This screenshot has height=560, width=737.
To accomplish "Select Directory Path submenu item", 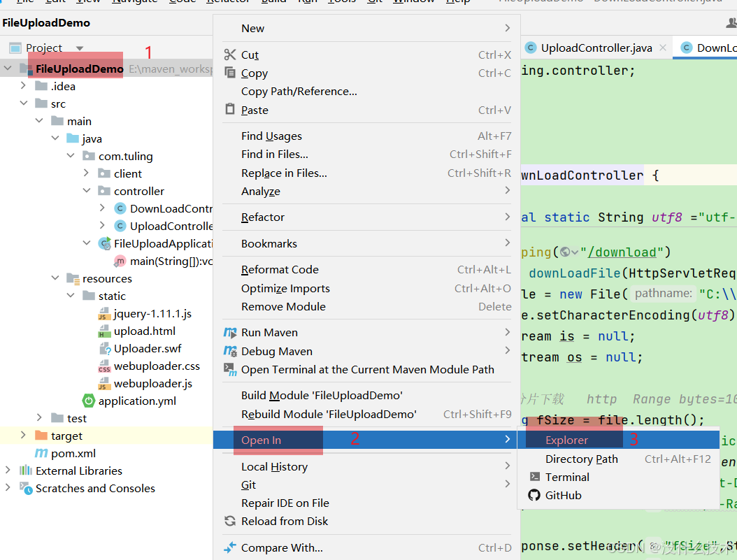I will pos(618,459).
